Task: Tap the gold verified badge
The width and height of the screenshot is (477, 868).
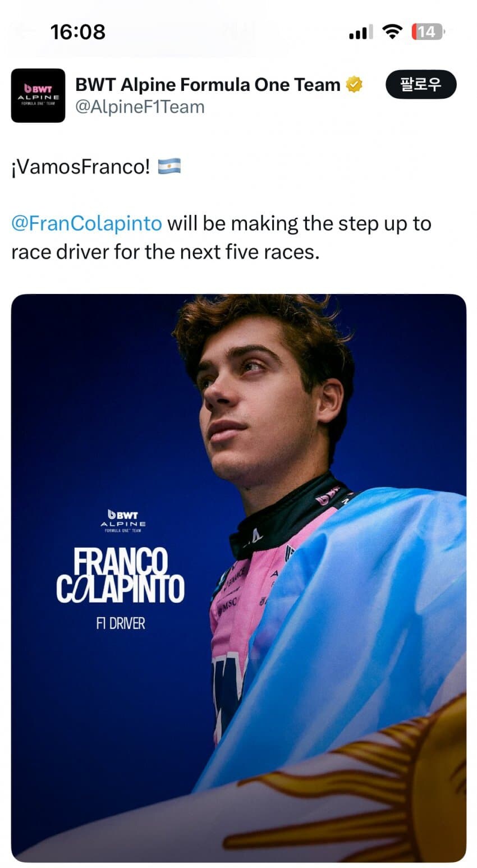Action: [x=354, y=85]
